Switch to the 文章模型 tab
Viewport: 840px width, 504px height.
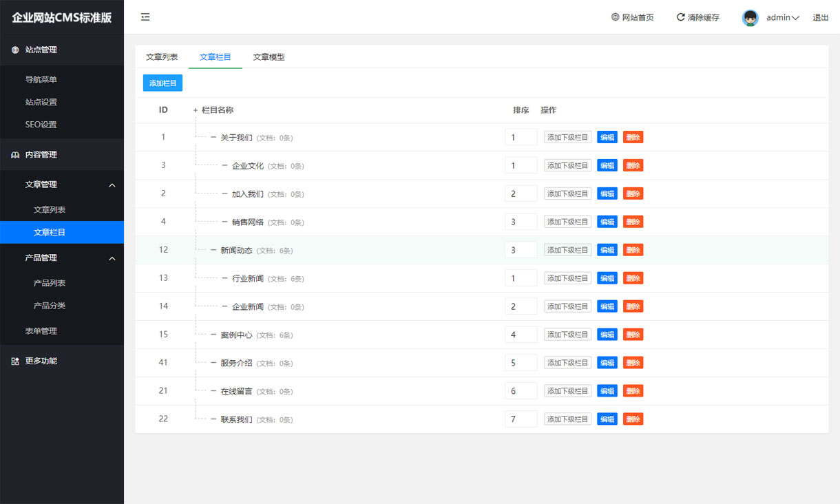269,57
